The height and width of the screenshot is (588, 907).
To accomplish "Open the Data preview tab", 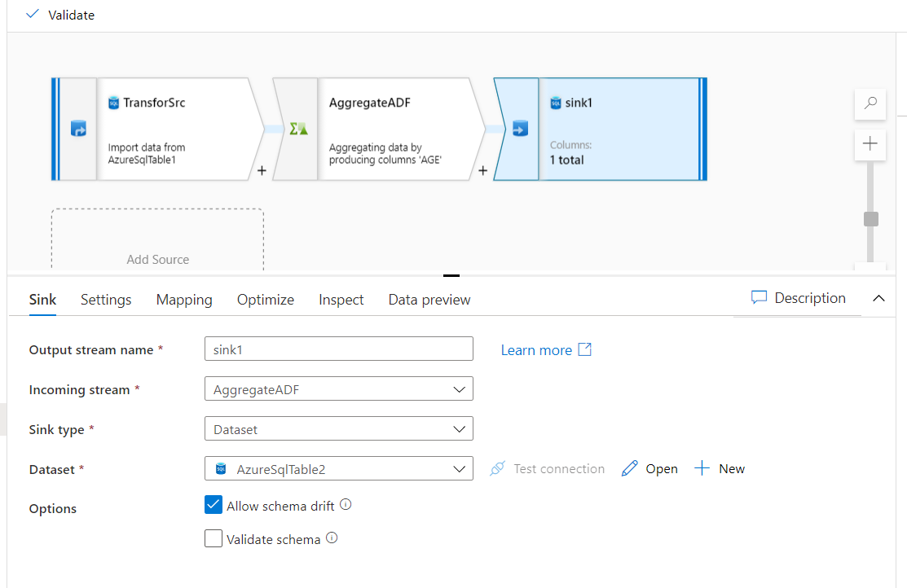I will (429, 300).
